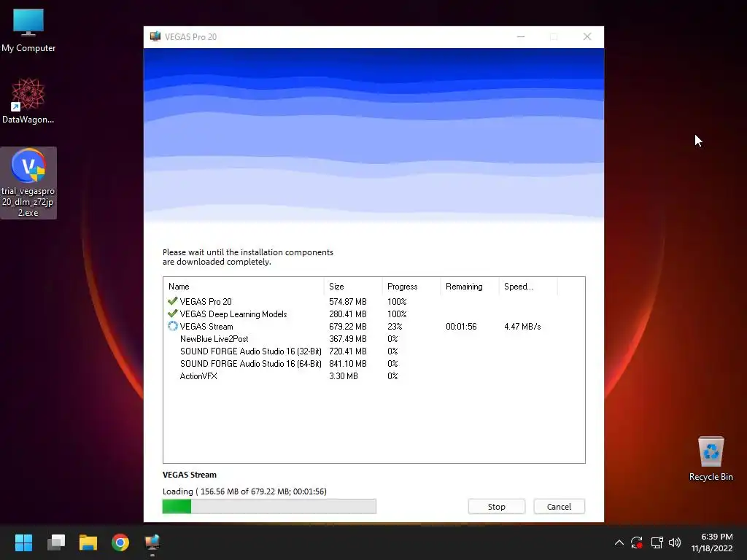Click the green download progress bar

click(x=269, y=506)
